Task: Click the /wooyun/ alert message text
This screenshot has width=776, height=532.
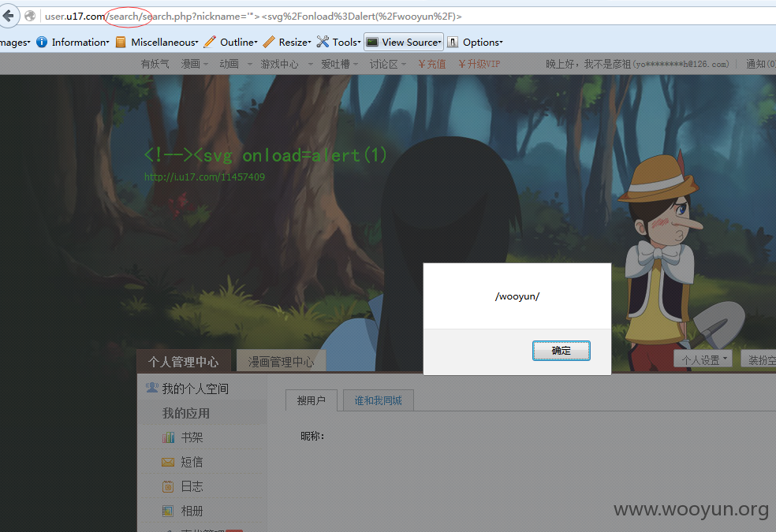Action: [517, 296]
